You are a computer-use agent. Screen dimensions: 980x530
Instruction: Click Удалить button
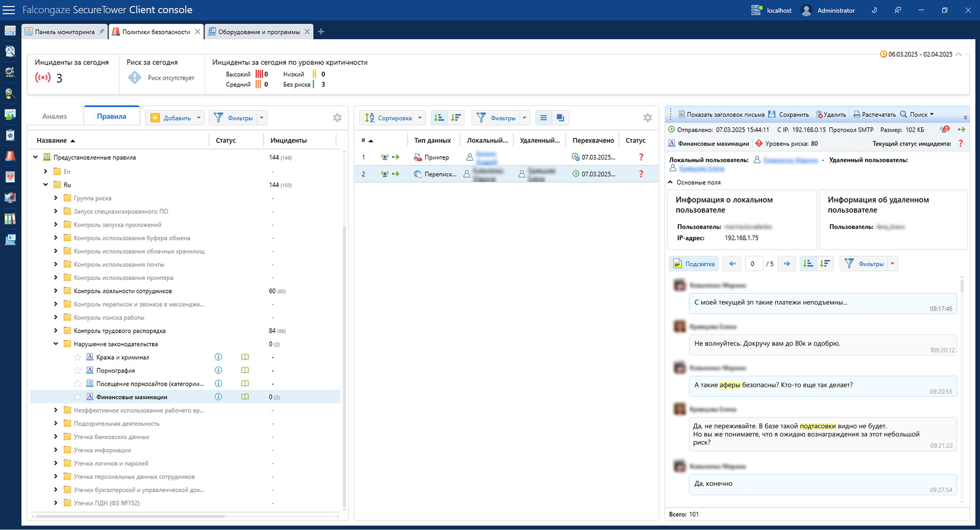coord(831,115)
